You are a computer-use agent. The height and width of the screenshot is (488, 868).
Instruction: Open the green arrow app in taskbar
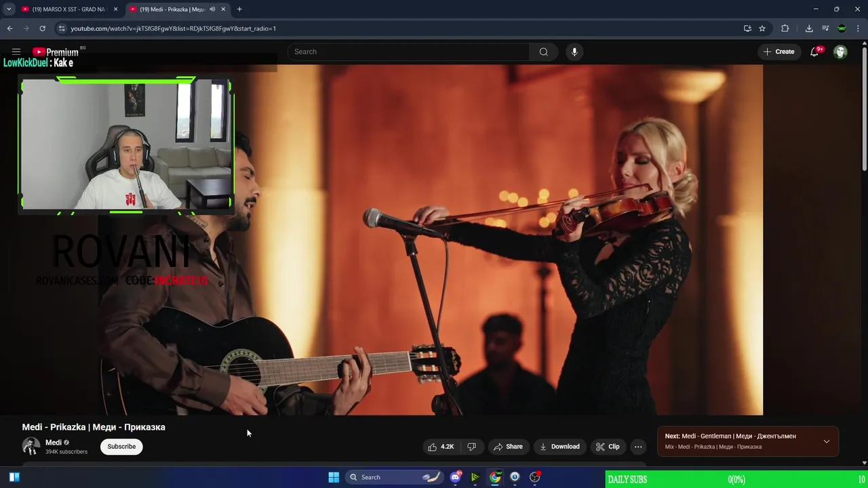pos(475,477)
